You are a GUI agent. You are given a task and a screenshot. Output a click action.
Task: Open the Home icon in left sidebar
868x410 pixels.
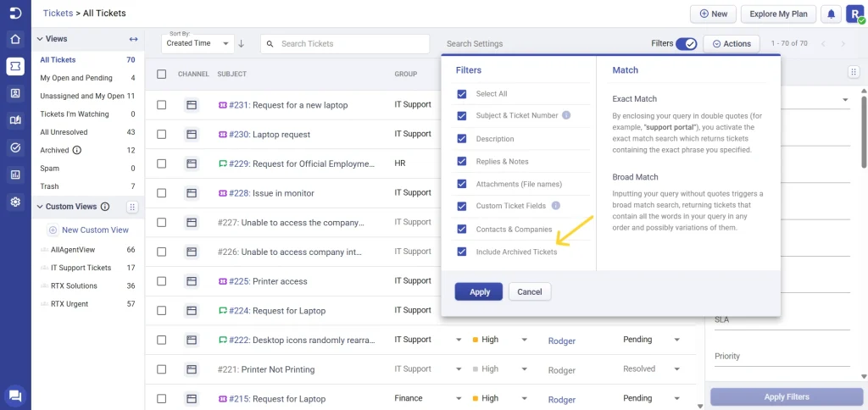click(x=15, y=39)
